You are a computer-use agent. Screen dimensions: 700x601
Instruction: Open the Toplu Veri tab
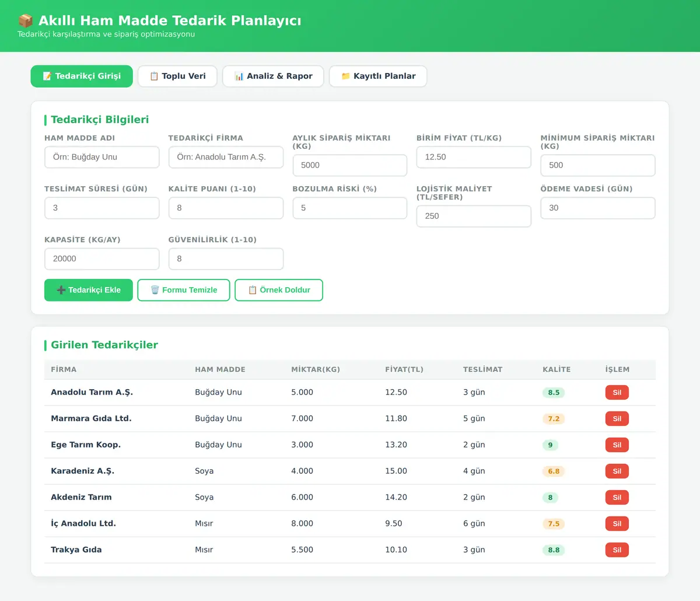[x=177, y=76]
